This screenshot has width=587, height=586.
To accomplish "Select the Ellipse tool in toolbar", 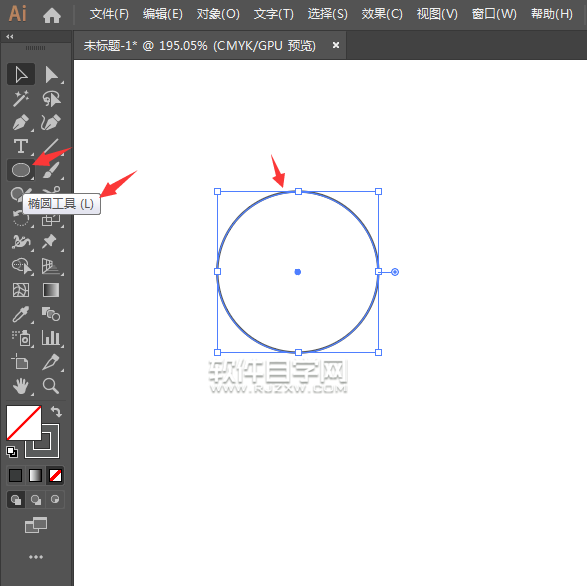I will click(21, 170).
